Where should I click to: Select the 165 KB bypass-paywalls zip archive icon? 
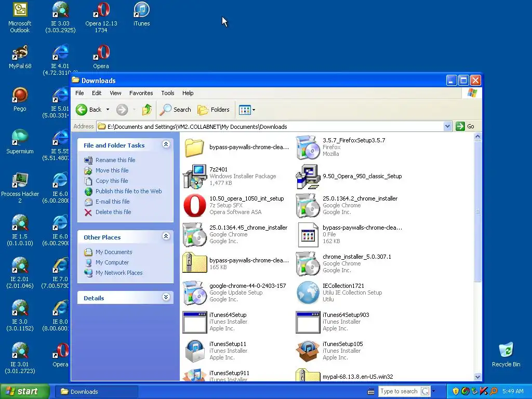[x=194, y=263]
